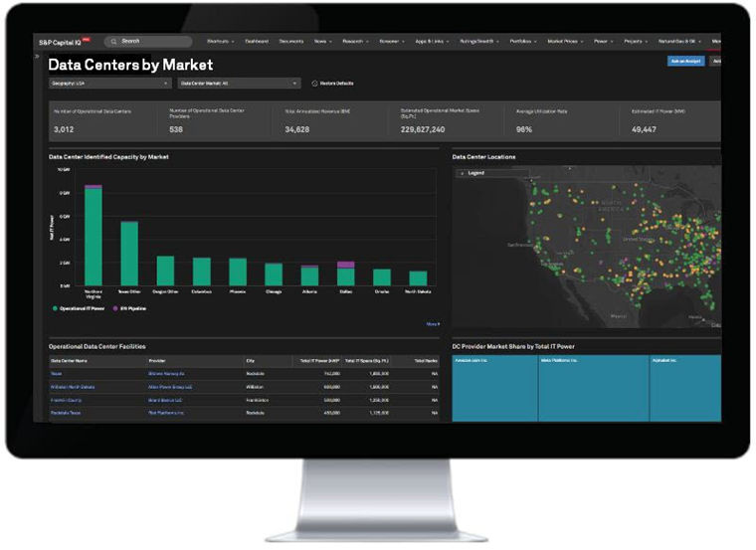The height and width of the screenshot is (550, 756).
Task: Click the More link below the capacity chart
Action: (433, 324)
